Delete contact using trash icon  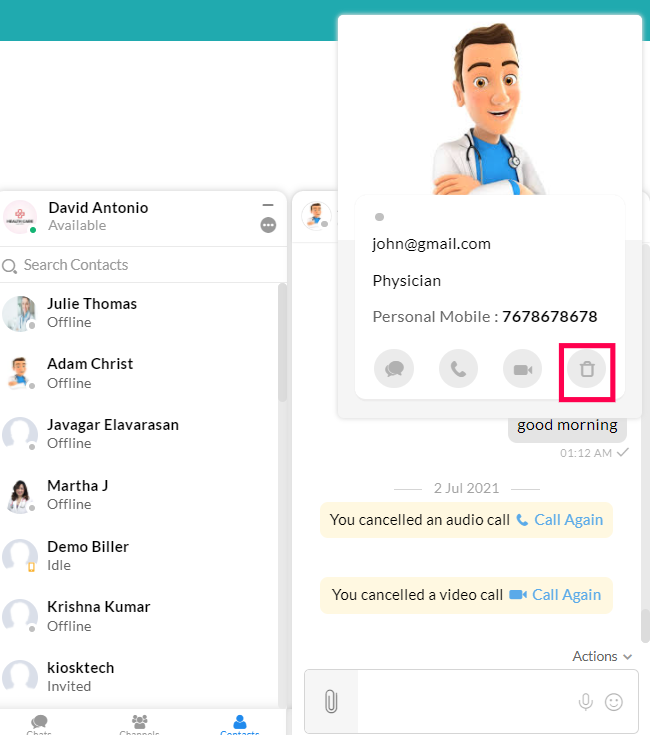[587, 369]
